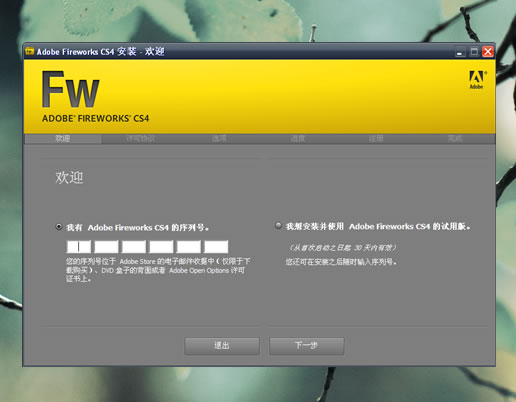516x402 pixels.
Task: Select the 欢迎 step tab
Action: (63, 139)
